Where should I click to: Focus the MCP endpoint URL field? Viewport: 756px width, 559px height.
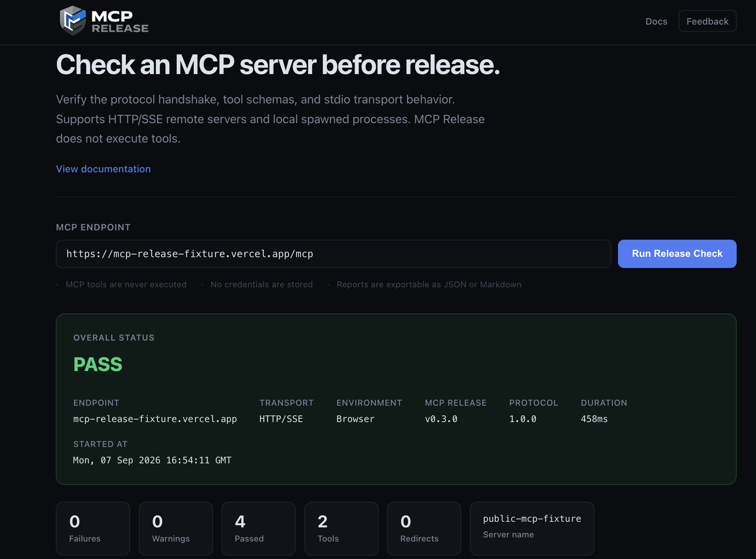333,254
